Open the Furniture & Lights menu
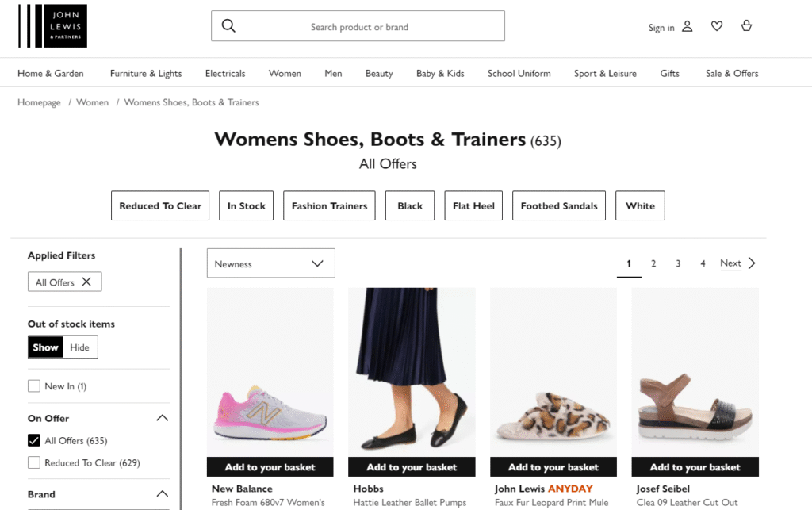Image resolution: width=812 pixels, height=510 pixels. [146, 74]
